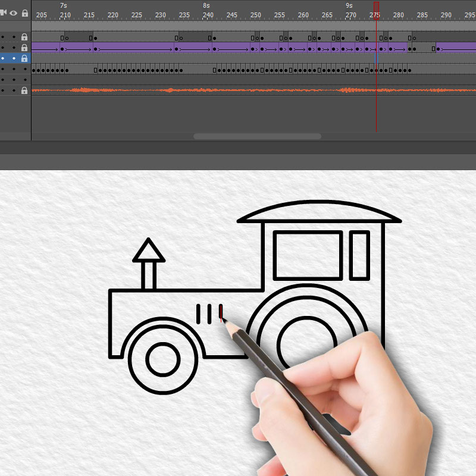Viewport: 476px width, 476px height.
Task: Jump to frame 240 on the frame ruler
Action: (208, 15)
